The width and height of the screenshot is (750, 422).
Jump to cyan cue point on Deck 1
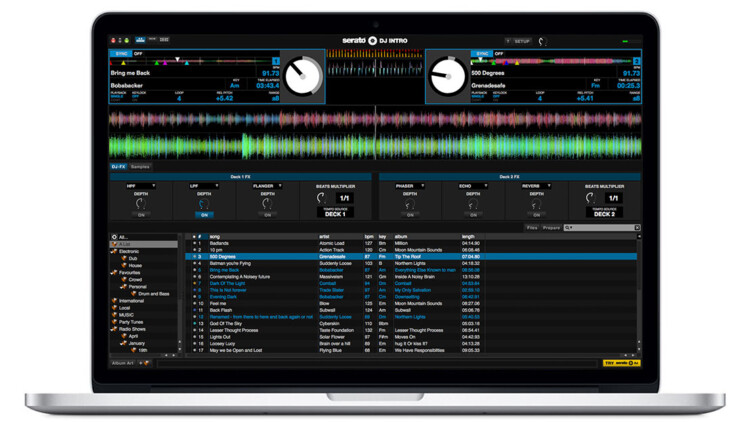click(187, 63)
